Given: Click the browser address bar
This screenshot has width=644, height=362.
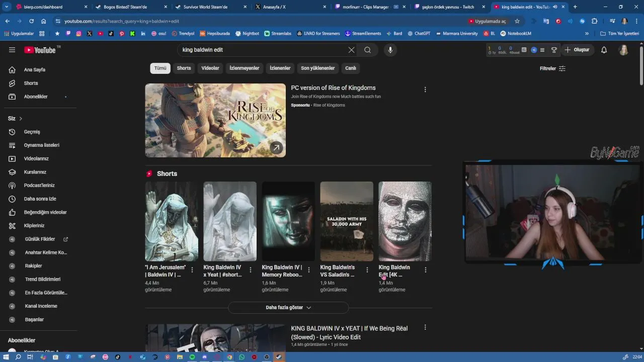Looking at the screenshot, I should click(262, 21).
